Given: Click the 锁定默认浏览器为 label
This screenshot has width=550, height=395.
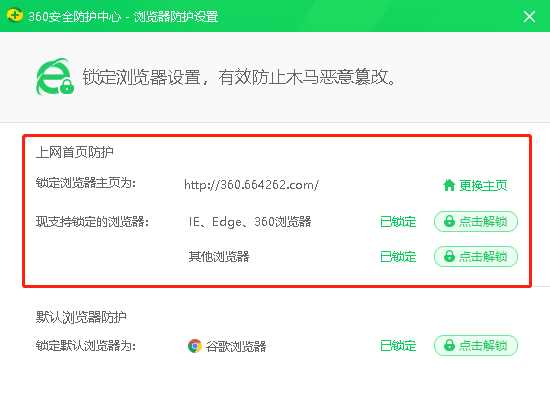Looking at the screenshot, I should pos(86,346).
